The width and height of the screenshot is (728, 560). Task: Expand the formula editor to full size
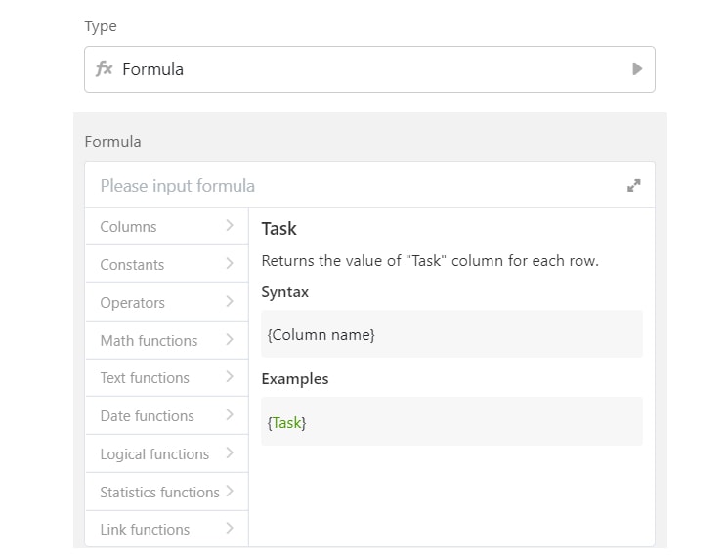tap(633, 186)
